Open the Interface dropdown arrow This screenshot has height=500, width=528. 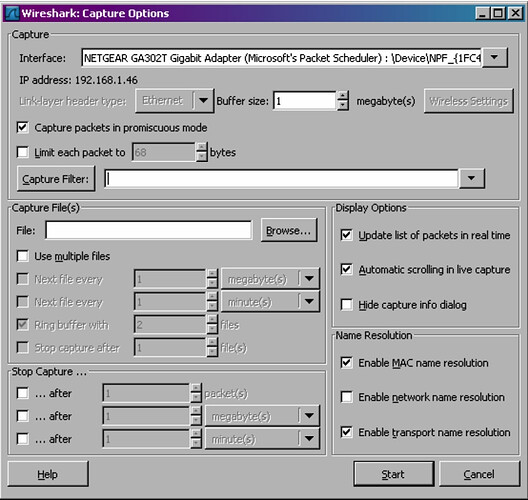pyautogui.click(x=494, y=58)
